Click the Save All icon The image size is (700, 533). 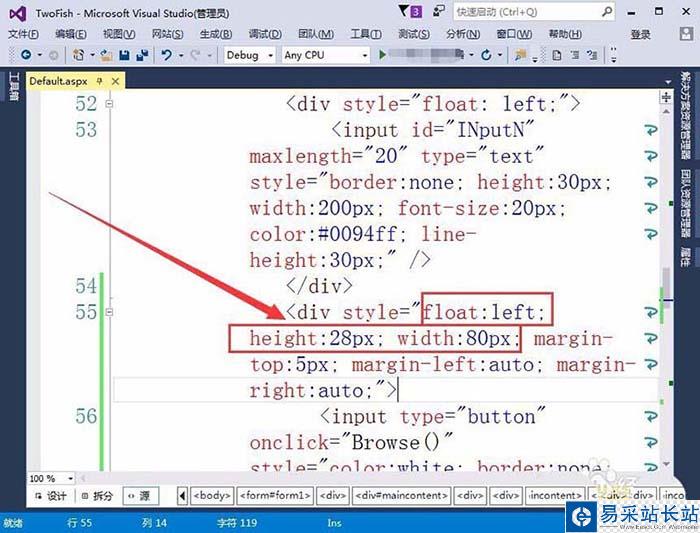(142, 55)
